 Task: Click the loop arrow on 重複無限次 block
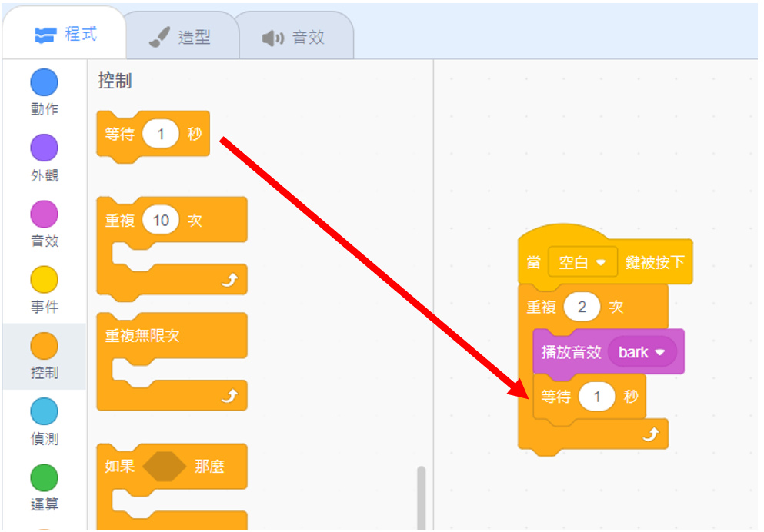point(229,396)
